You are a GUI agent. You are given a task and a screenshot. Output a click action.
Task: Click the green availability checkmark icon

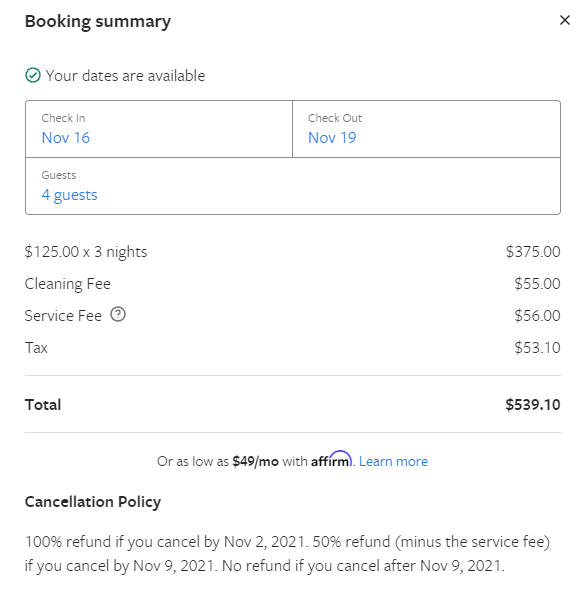(33, 75)
